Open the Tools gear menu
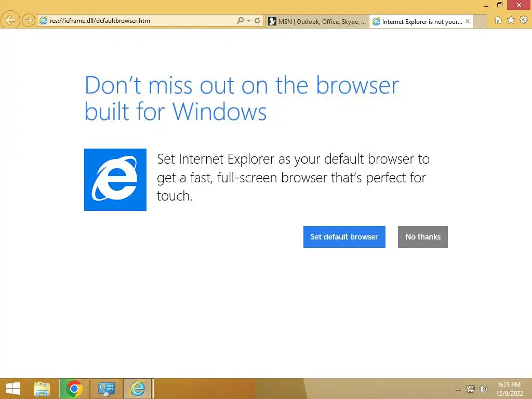The image size is (532, 399). click(524, 20)
